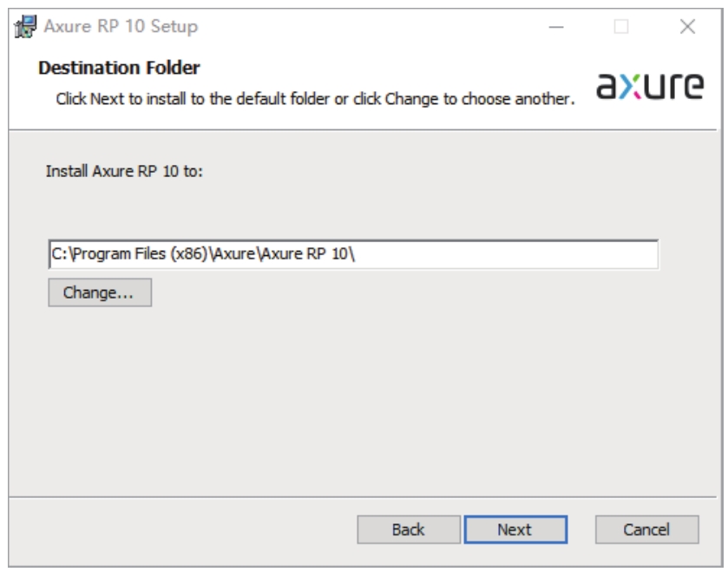This screenshot has height=572, width=728.
Task: Minimize the Axure RP 10 Setup window
Action: (556, 27)
